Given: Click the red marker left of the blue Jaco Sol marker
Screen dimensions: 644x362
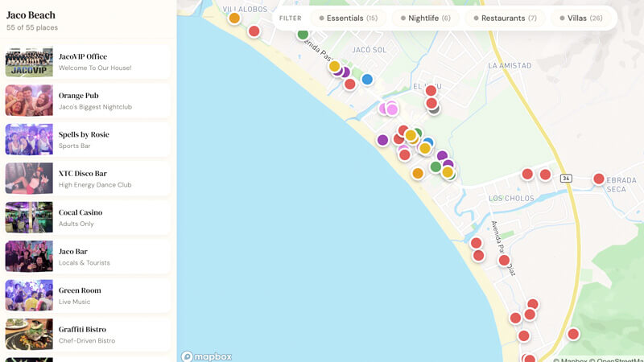Looking at the screenshot, I should click(350, 84).
